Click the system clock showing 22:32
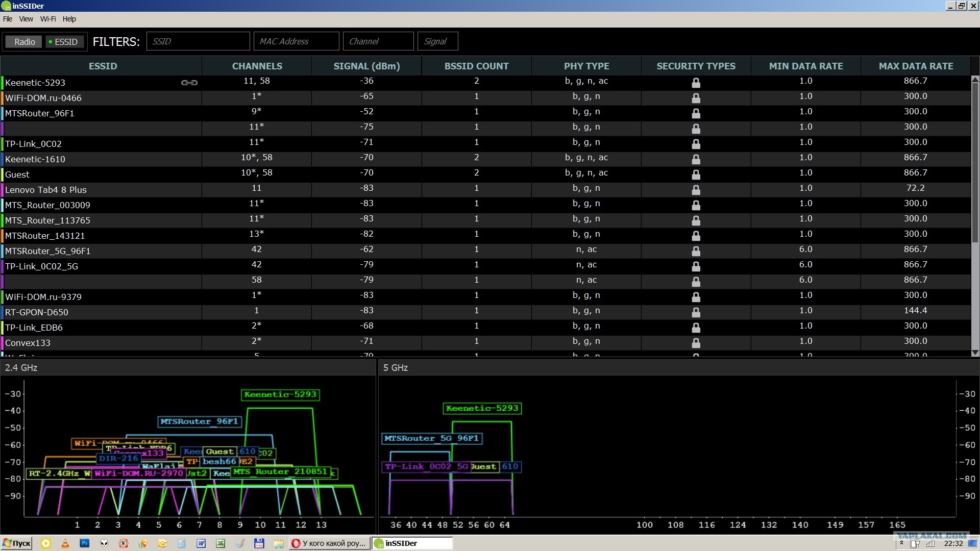 tap(953, 544)
